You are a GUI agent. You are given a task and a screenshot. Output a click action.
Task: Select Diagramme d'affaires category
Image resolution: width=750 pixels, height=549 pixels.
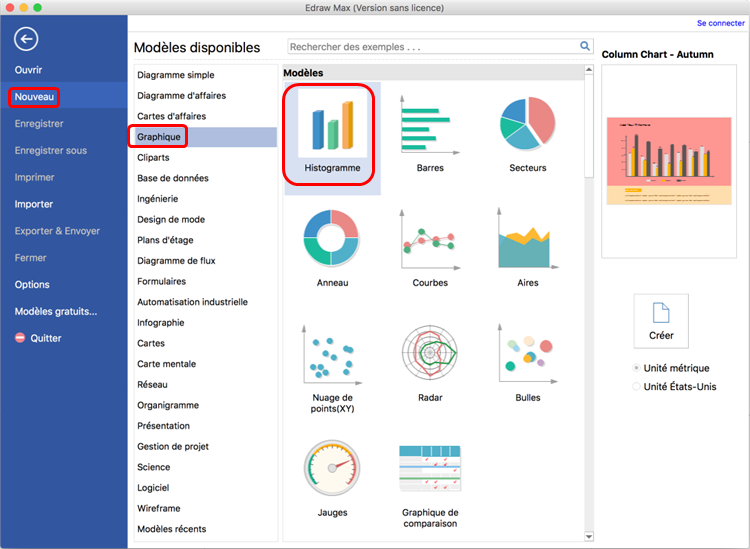point(181,95)
